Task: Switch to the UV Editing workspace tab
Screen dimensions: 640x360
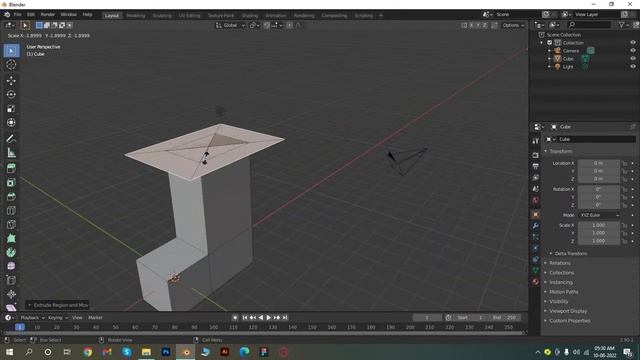Action: click(x=189, y=16)
